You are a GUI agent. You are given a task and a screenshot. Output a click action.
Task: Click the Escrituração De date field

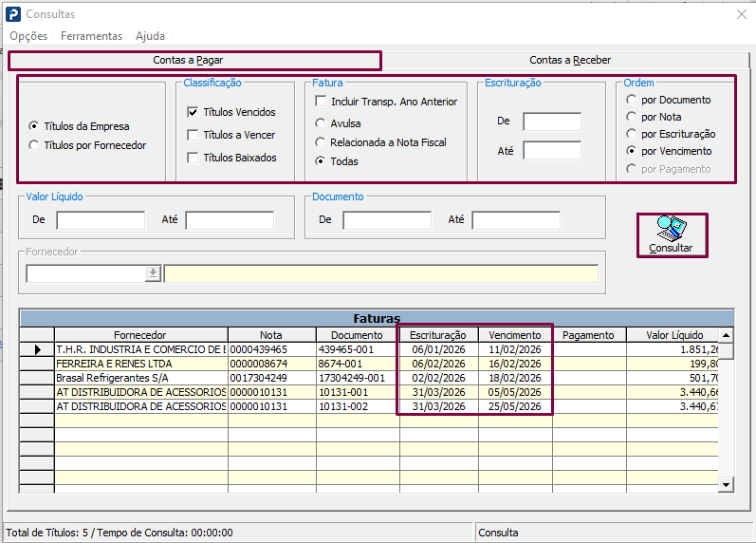click(552, 122)
